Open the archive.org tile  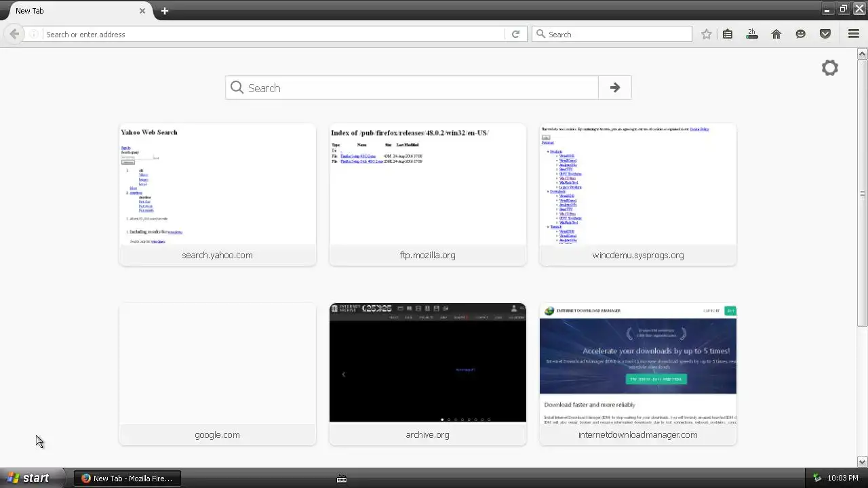427,374
